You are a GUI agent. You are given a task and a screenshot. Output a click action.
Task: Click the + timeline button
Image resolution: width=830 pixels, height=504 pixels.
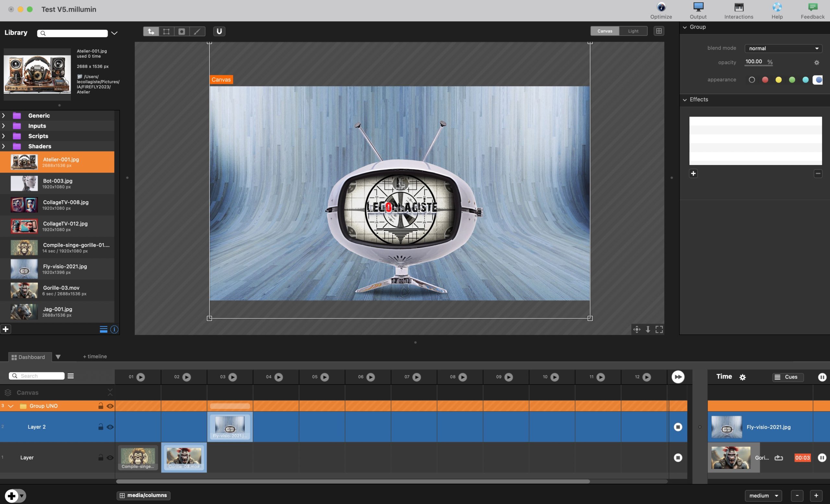coord(95,356)
